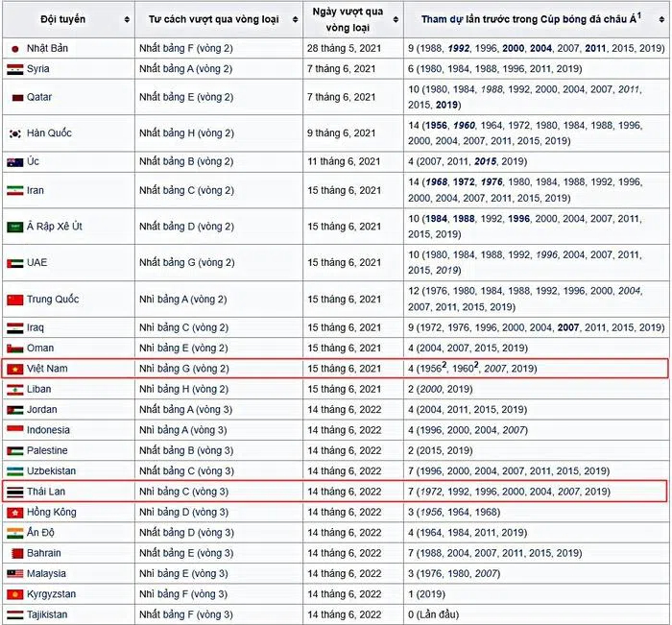
Task: Click the India flag icon
Action: pos(15,533)
